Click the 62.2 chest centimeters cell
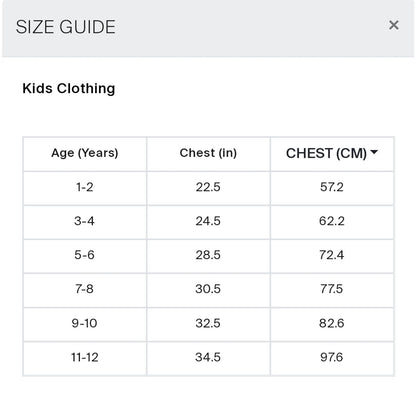The height and width of the screenshot is (416, 416). click(332, 221)
